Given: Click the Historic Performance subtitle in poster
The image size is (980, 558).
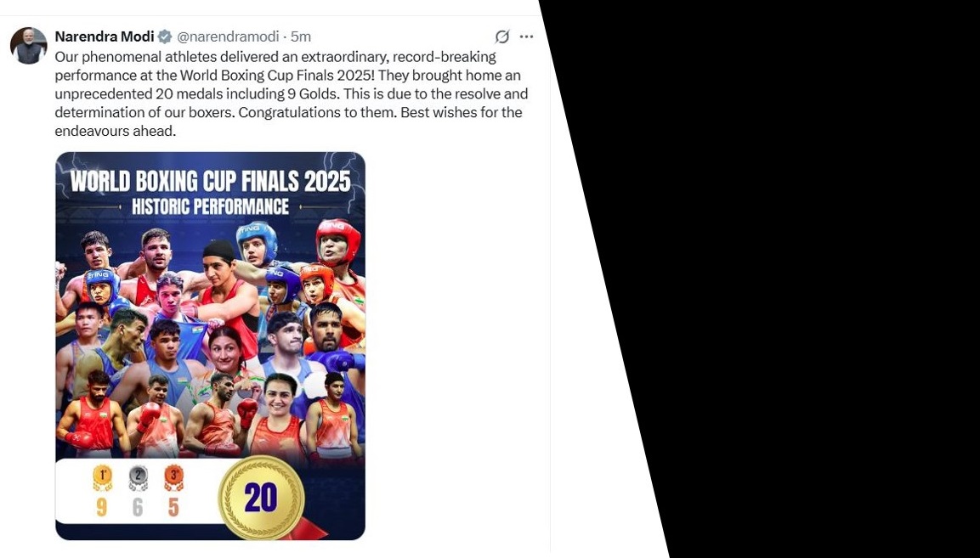Looking at the screenshot, I should pos(210,206).
